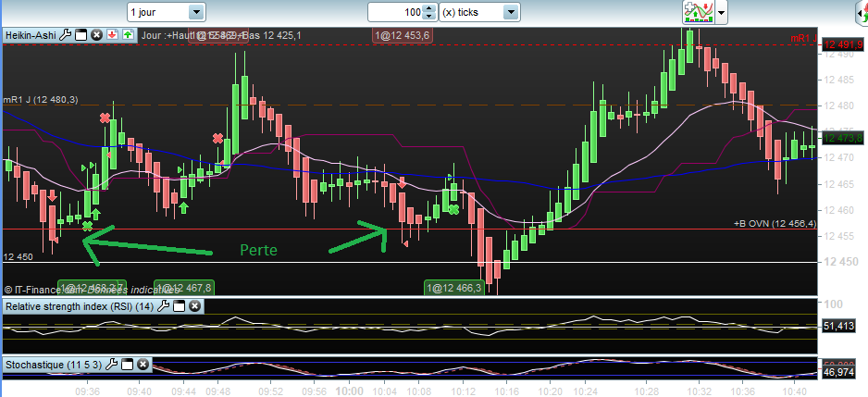This screenshot has height=397, width=868.
Task: Click the red down arrow near 10:06
Action: (402, 182)
